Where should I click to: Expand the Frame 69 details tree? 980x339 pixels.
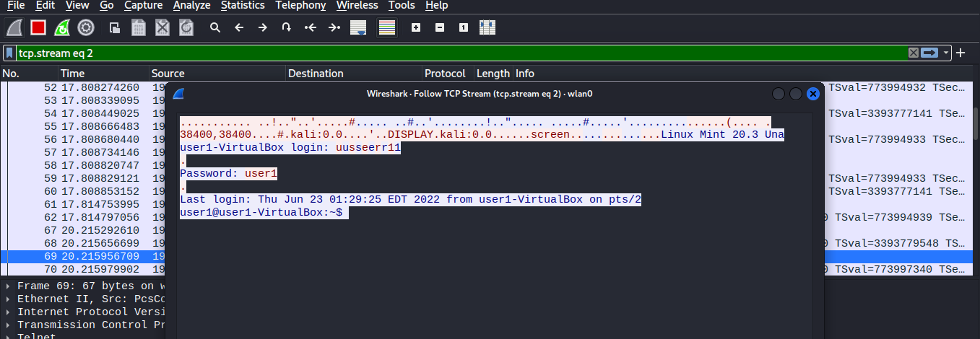tap(9, 286)
